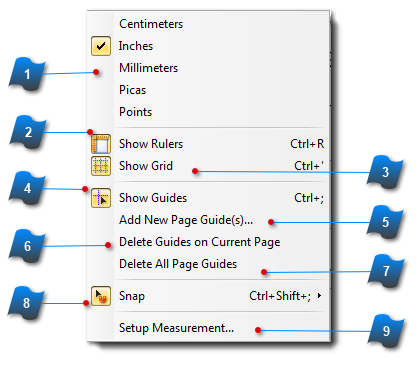416x366 pixels.
Task: Click the Show Guides icon
Action: (101, 198)
